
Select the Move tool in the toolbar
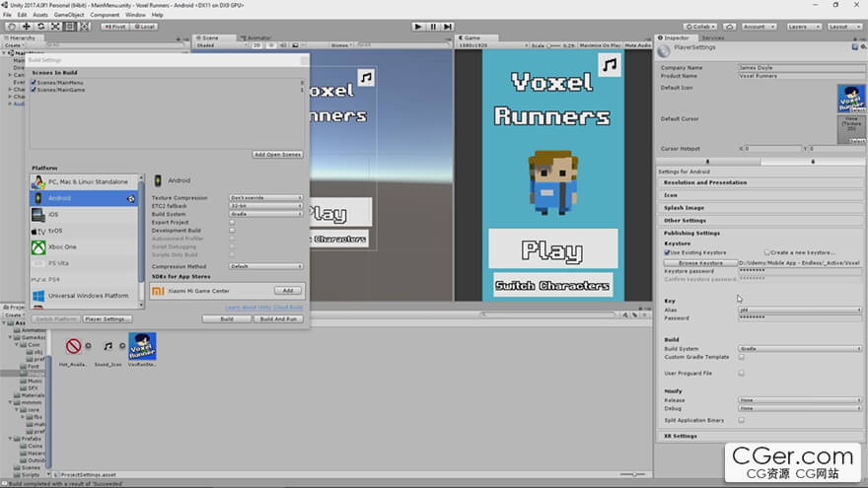tap(27, 27)
